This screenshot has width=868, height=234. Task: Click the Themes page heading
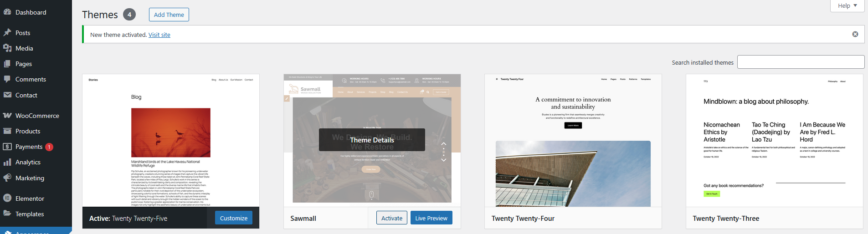[x=100, y=15]
